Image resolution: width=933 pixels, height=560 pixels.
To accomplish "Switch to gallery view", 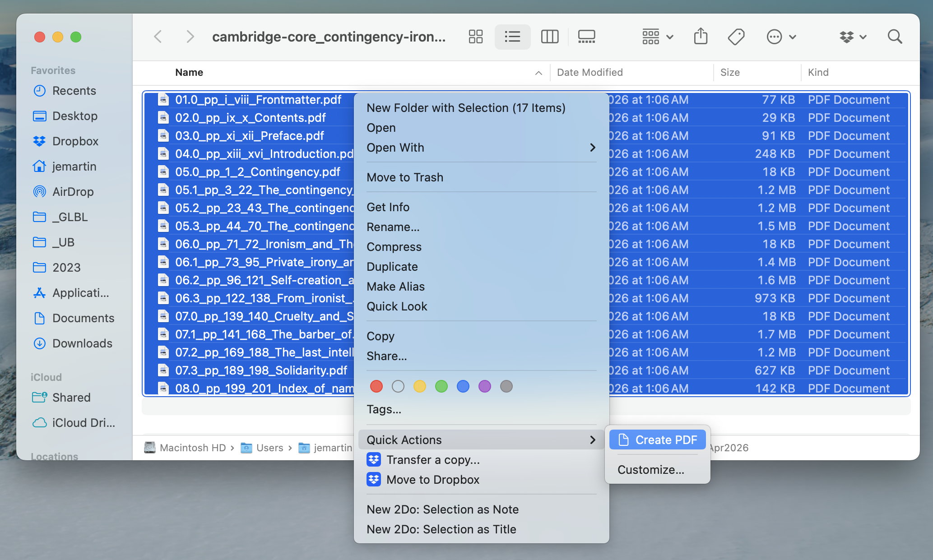I will (586, 37).
